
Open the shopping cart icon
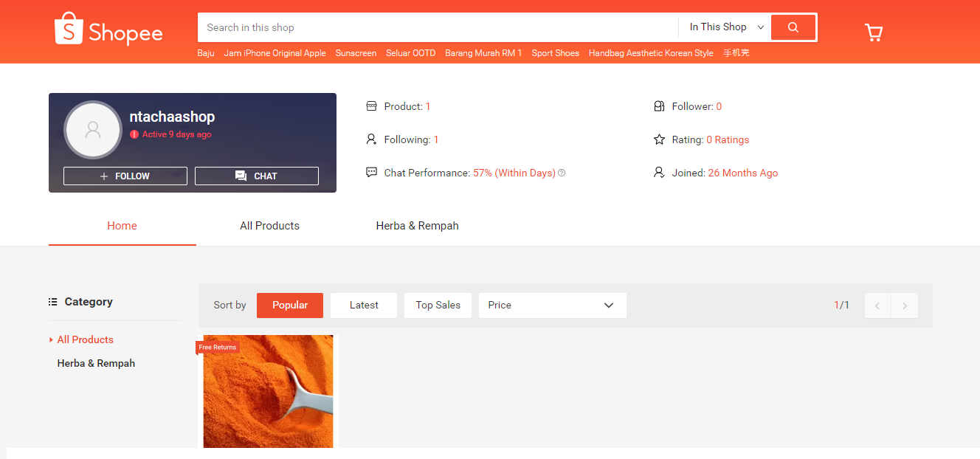click(x=874, y=32)
